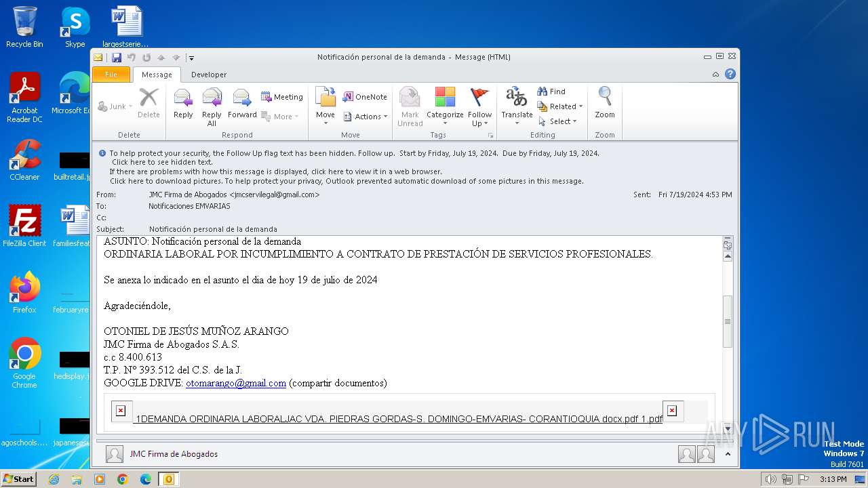Switch to the Developer tab
The width and height of the screenshot is (868, 488).
point(209,75)
